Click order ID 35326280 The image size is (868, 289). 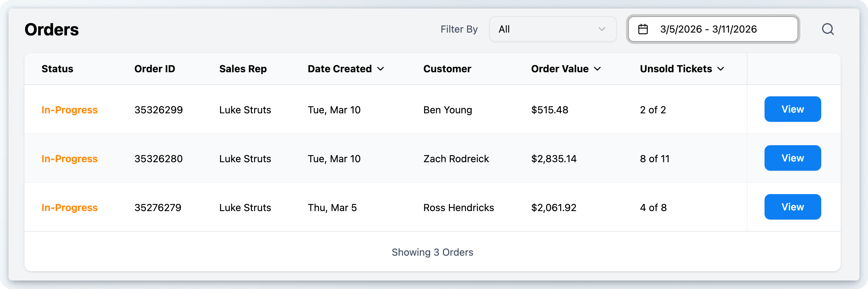coord(158,159)
